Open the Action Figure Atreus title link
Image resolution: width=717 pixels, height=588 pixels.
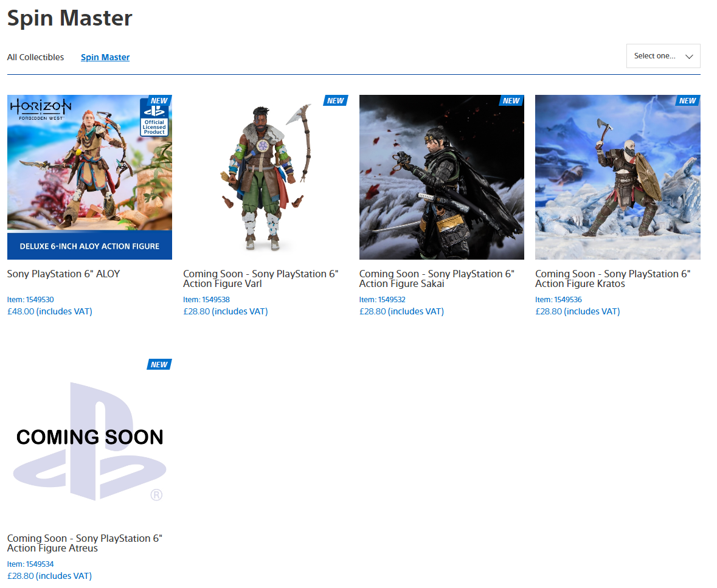(85, 544)
